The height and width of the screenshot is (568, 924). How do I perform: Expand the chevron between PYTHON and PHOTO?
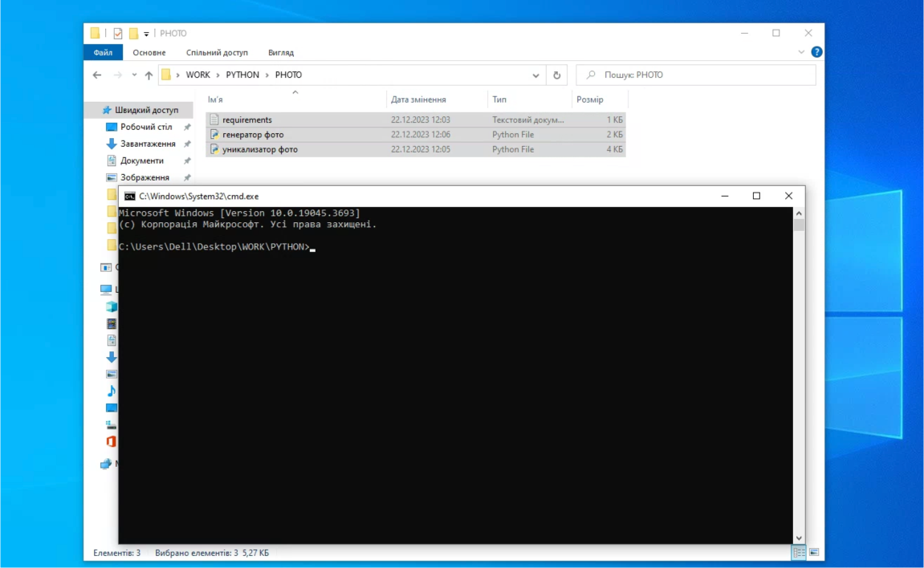[267, 75]
